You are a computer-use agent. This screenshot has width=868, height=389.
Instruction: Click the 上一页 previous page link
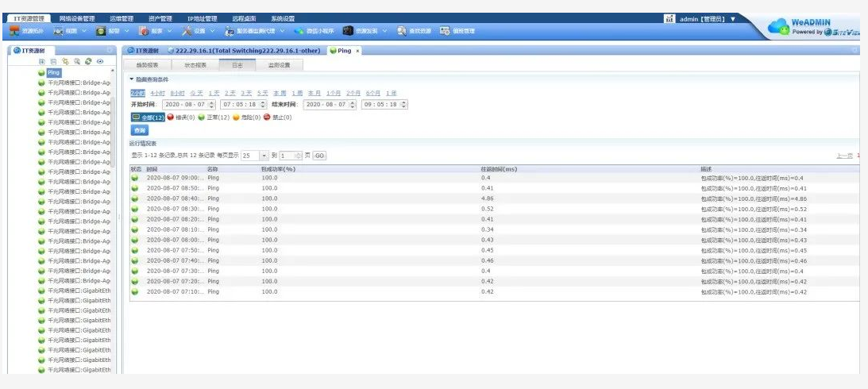[844, 156]
